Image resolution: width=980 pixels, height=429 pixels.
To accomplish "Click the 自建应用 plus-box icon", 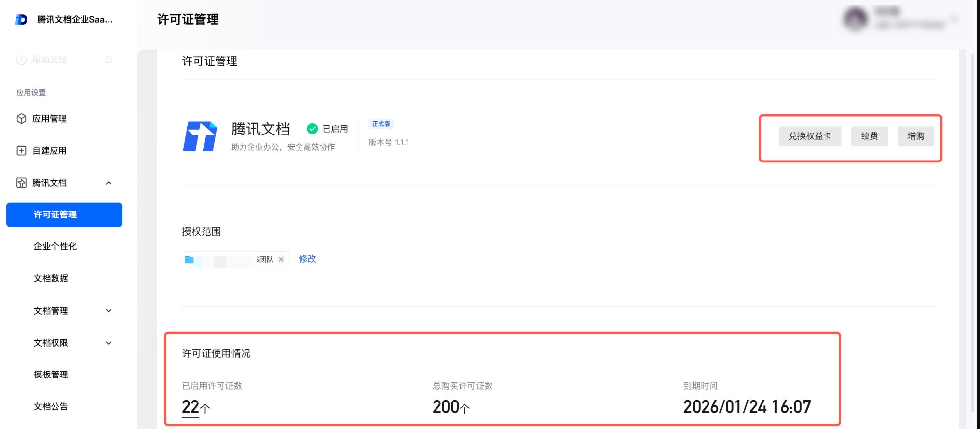I will coord(21,151).
